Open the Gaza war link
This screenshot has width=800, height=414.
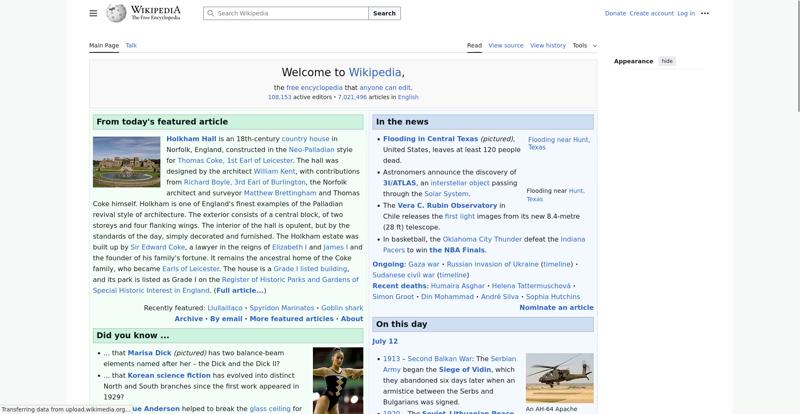tap(423, 264)
